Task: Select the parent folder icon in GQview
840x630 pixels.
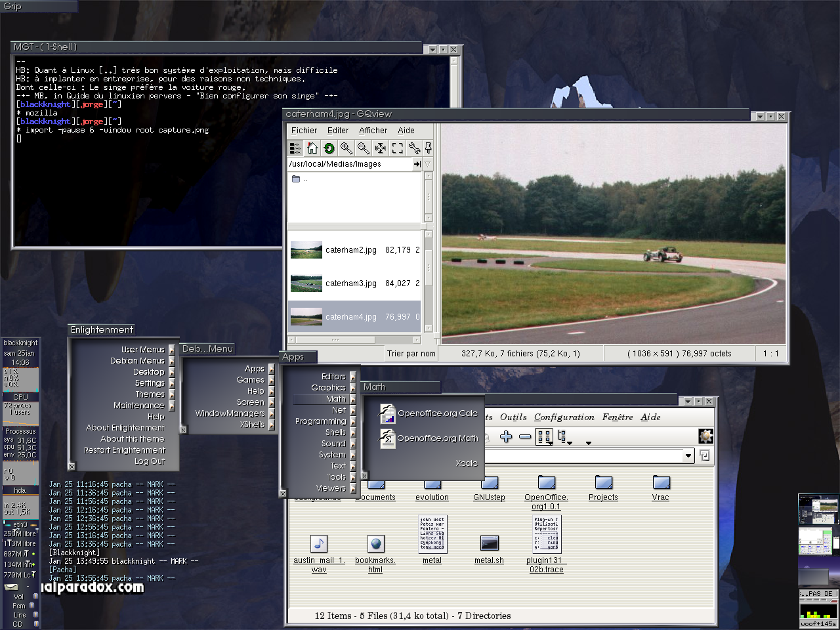Action: [296, 179]
